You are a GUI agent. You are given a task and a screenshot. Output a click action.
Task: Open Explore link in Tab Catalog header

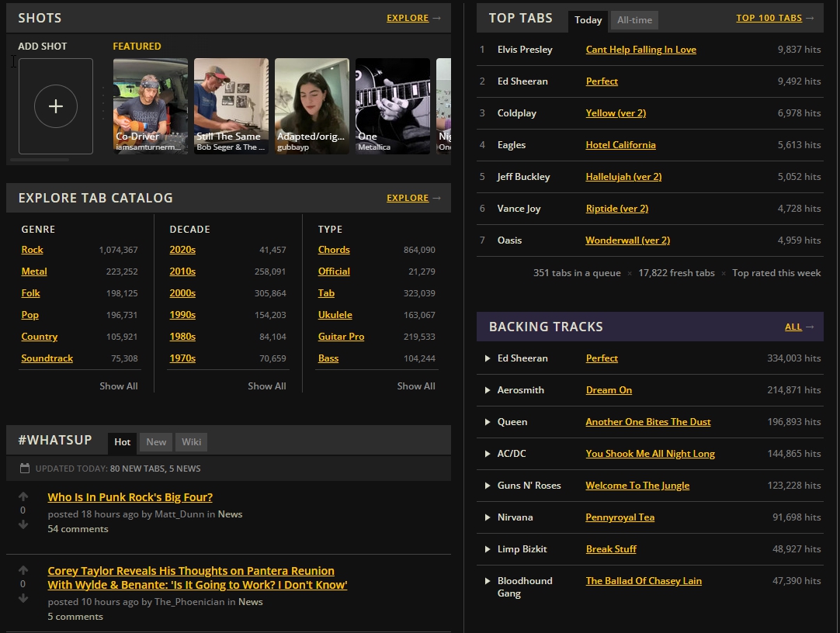pos(408,198)
